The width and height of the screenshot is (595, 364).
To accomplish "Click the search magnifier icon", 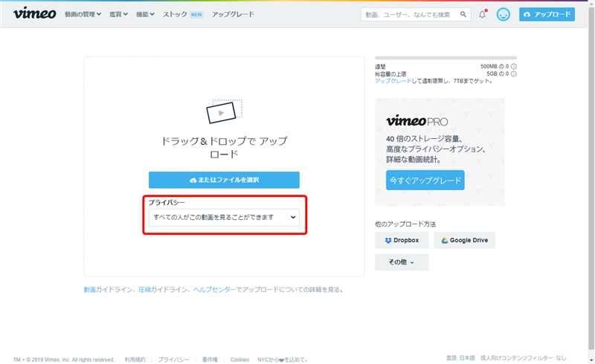I will (x=463, y=14).
